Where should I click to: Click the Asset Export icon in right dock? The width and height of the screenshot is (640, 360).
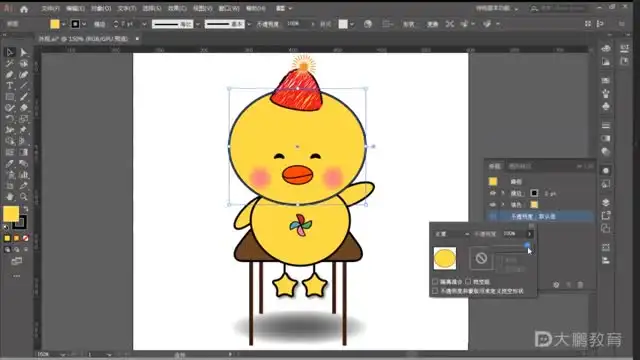pos(606,215)
